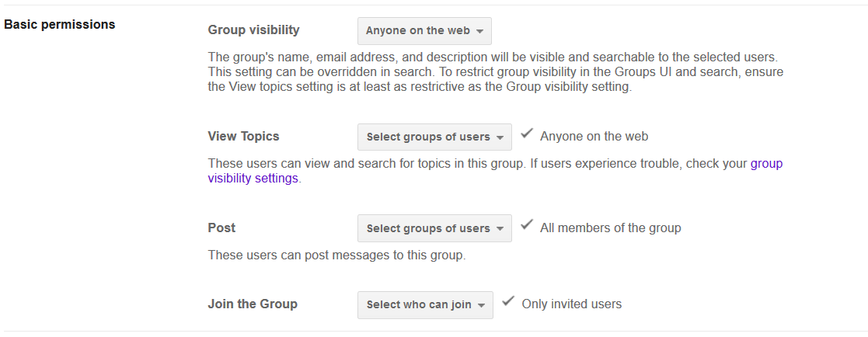Open the Group visibility dropdown

click(424, 31)
